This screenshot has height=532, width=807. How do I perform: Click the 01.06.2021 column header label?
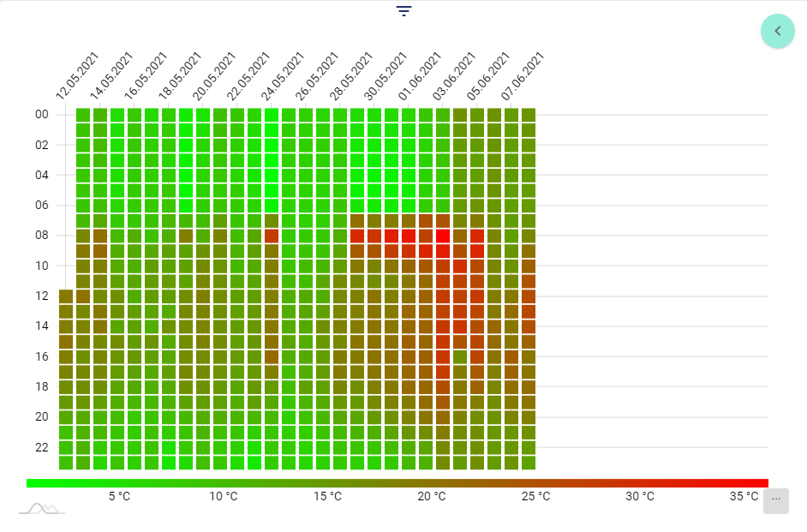(420, 77)
